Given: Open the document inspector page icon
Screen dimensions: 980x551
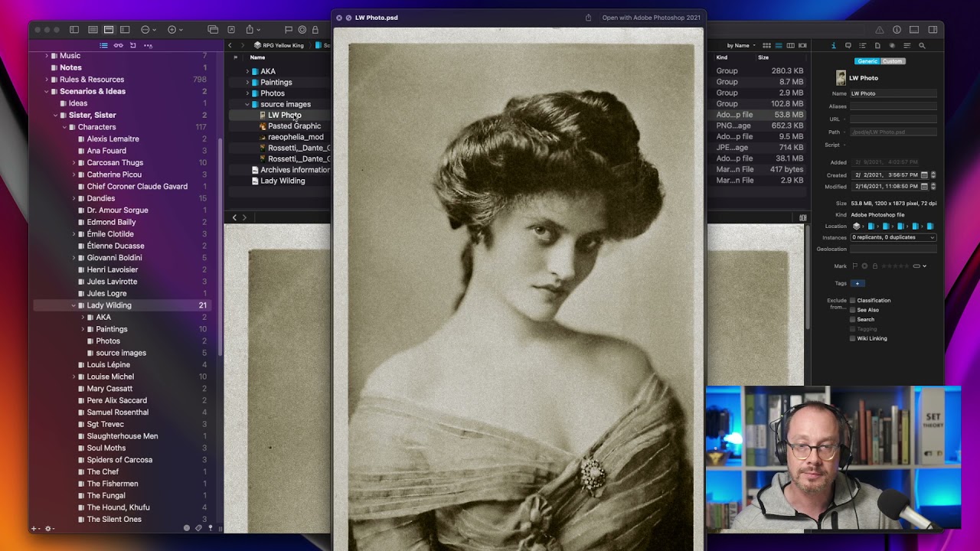Looking at the screenshot, I should click(877, 45).
